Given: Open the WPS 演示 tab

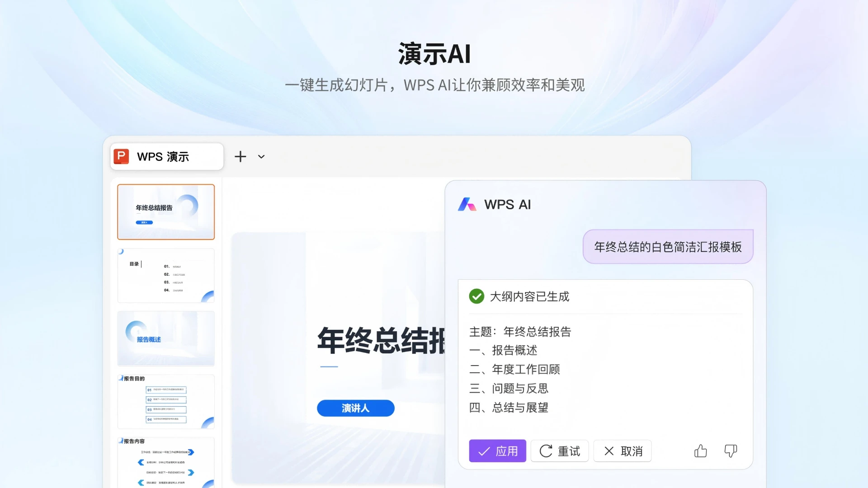Looking at the screenshot, I should pos(167,157).
